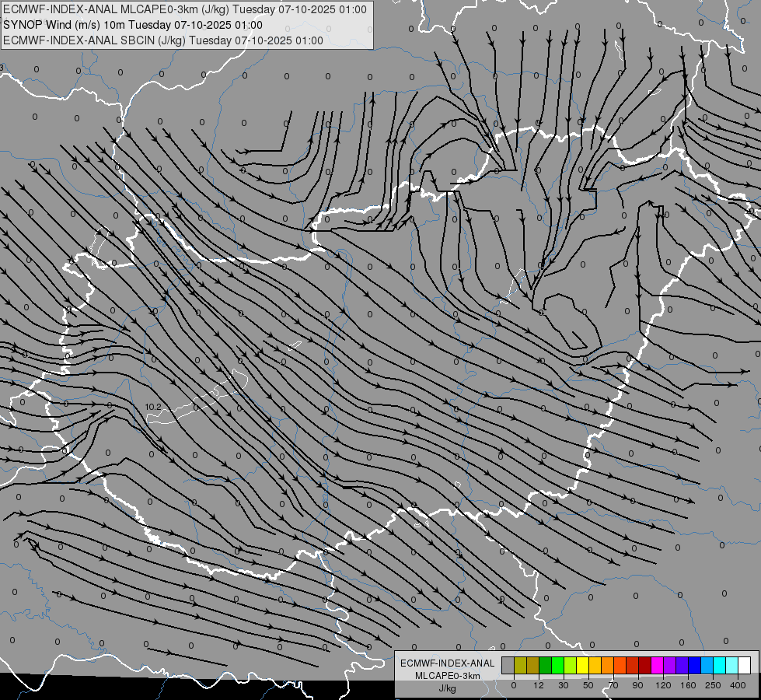Click the azure swatch left of tick 250
Screen dimensions: 761x700
point(707,665)
